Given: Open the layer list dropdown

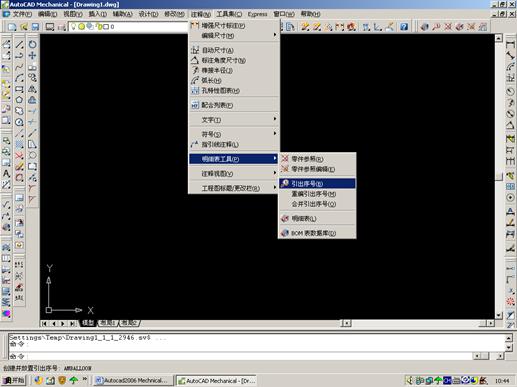Looking at the screenshot, I should click(129, 27).
